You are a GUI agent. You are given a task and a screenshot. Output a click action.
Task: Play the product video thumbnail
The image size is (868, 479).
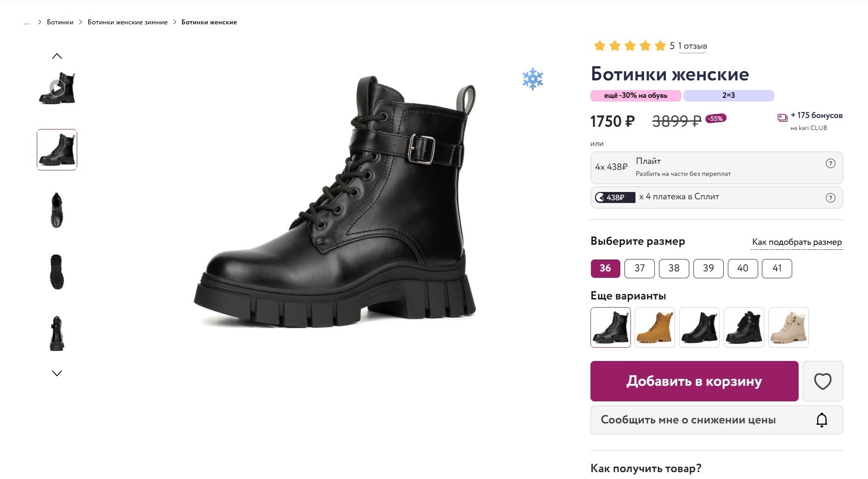pos(57,88)
